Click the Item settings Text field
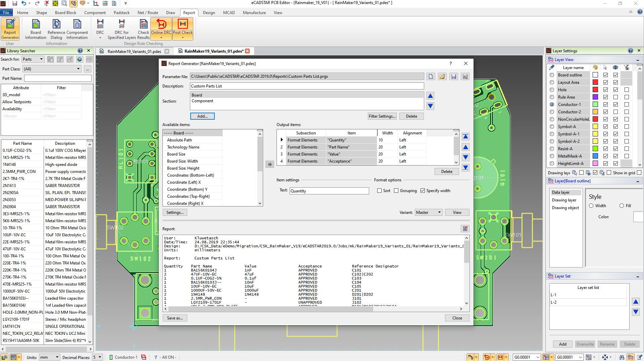Image resolution: width=644 pixels, height=361 pixels. [x=329, y=191]
